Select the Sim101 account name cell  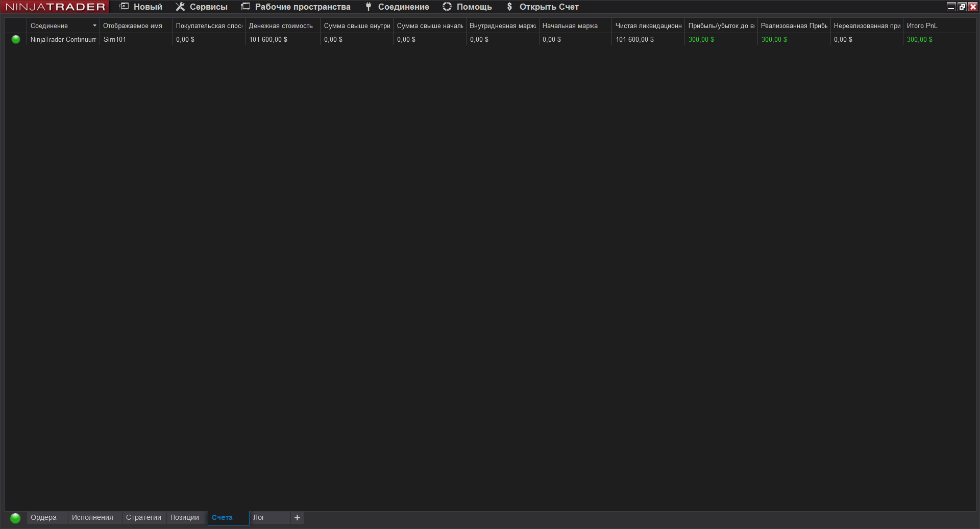coord(136,39)
